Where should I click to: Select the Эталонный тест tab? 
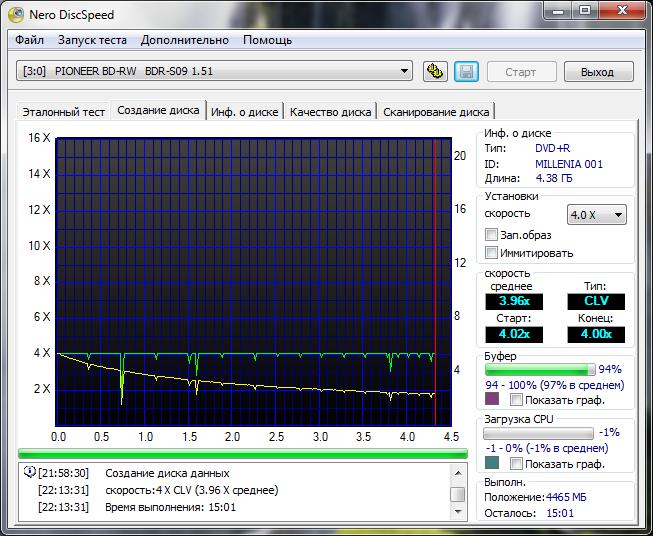[x=64, y=112]
